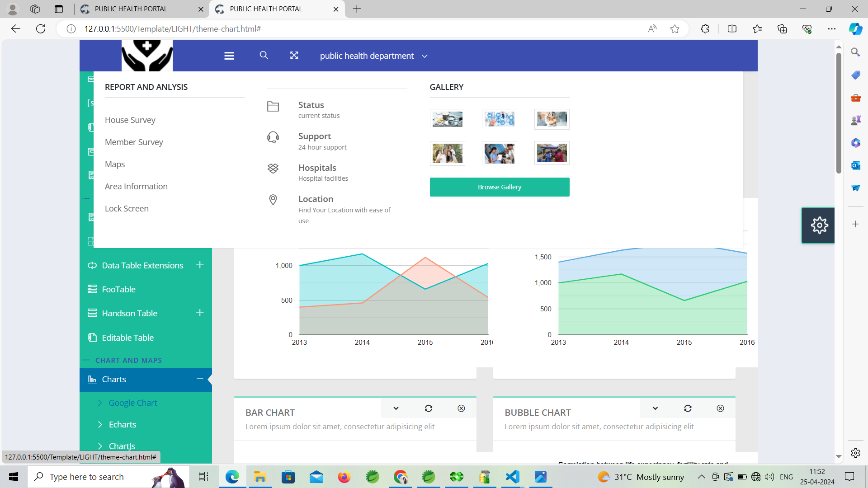Open the Hospitals facilities link
Screen dimensions: 868x488
tap(323, 173)
